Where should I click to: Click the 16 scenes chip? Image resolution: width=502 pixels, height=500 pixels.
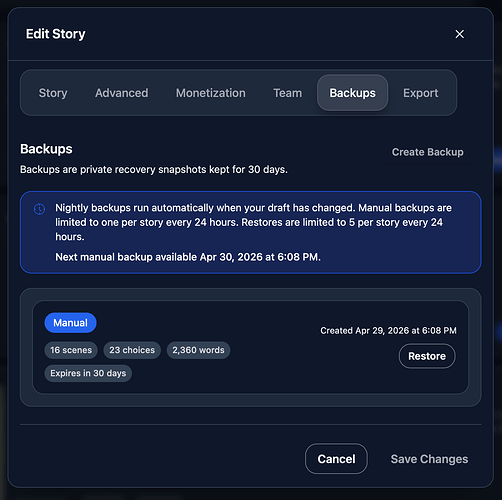tap(71, 350)
